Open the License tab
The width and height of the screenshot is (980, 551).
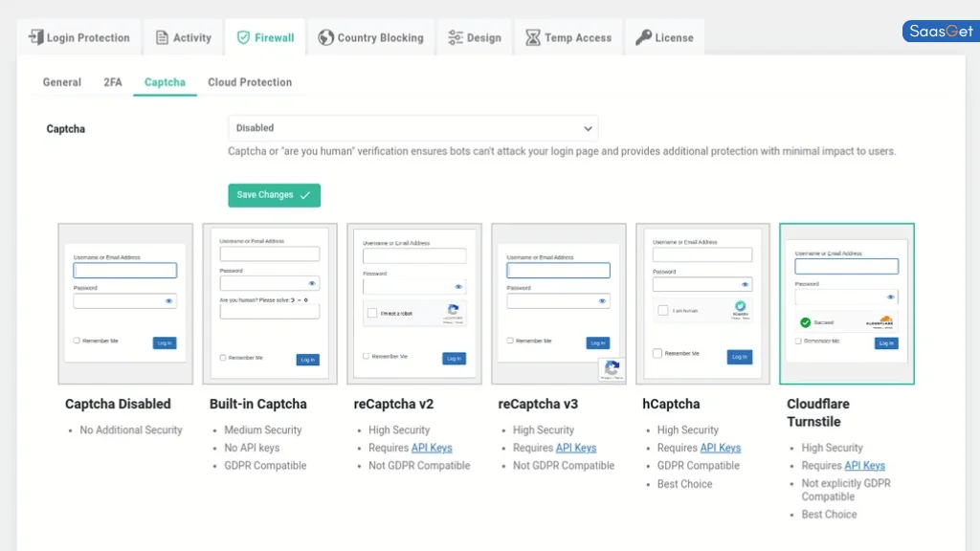(664, 37)
